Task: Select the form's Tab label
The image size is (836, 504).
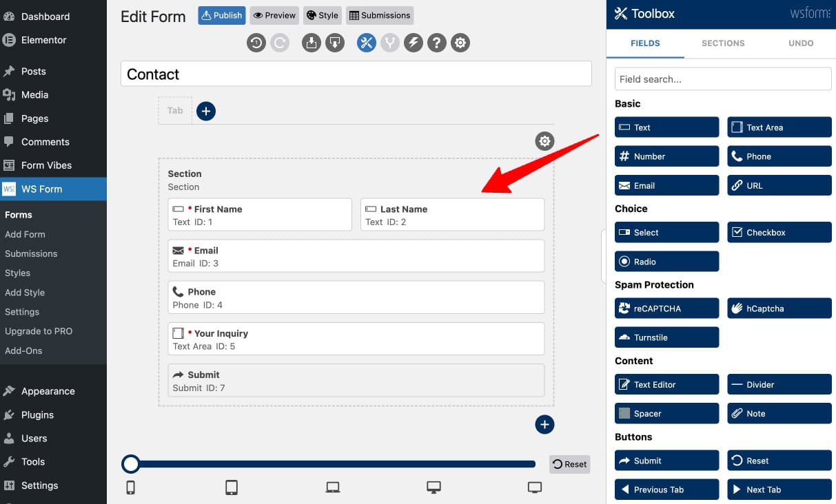Action: pyautogui.click(x=175, y=110)
